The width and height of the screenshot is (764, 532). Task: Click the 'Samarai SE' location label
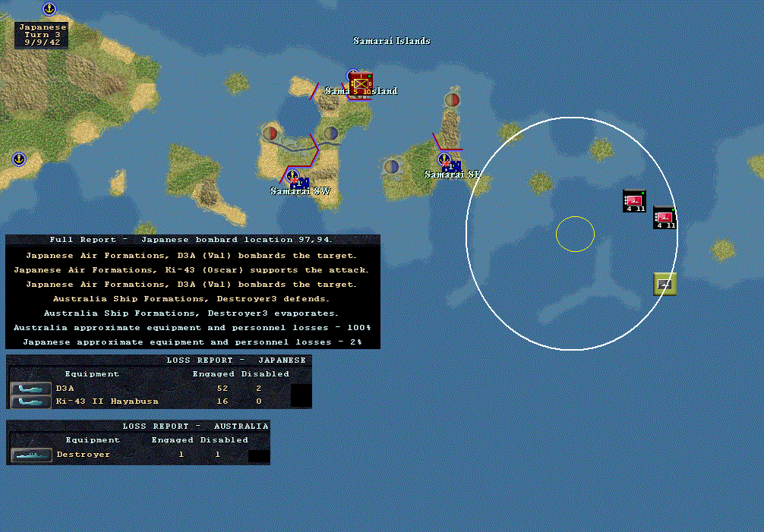(x=453, y=175)
